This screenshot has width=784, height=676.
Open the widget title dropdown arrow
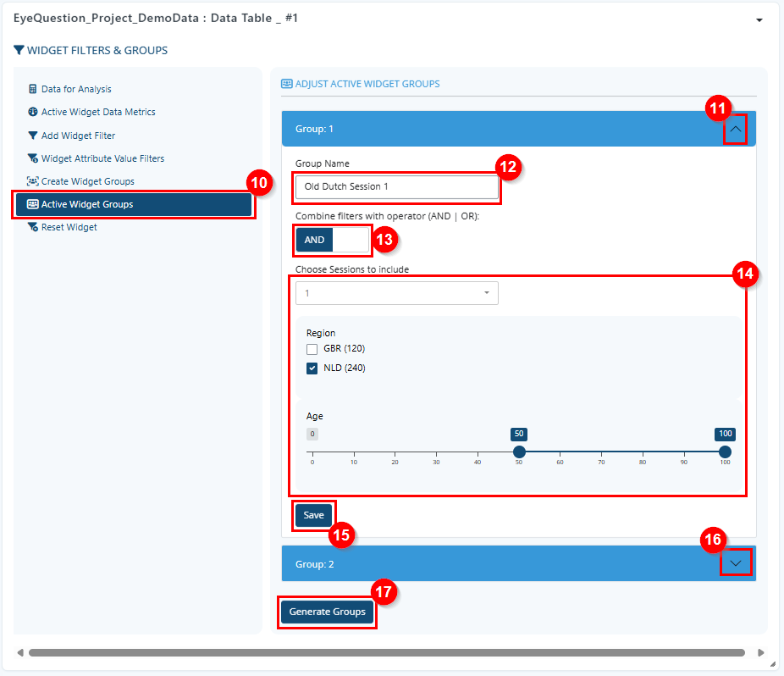coord(759,20)
